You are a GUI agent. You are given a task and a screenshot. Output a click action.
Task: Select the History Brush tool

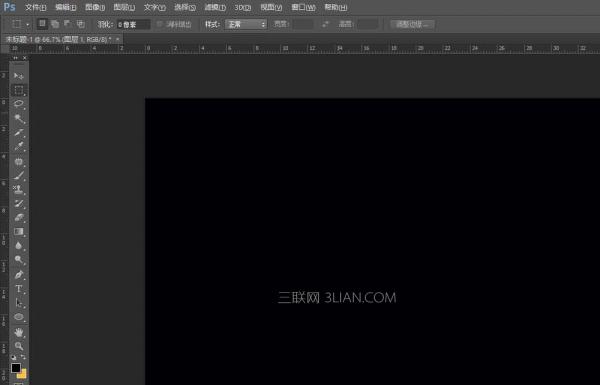click(x=18, y=203)
